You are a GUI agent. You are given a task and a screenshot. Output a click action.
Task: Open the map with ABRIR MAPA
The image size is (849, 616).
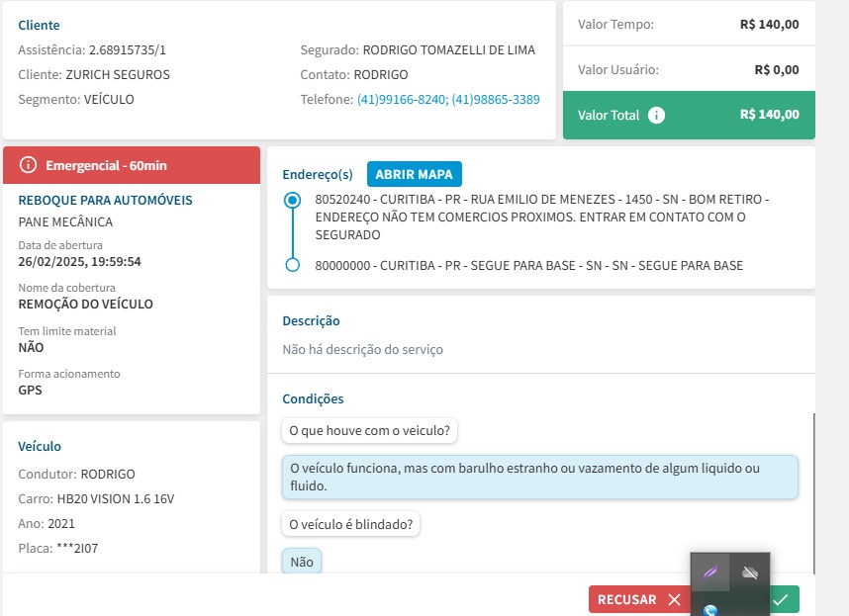pos(415,174)
